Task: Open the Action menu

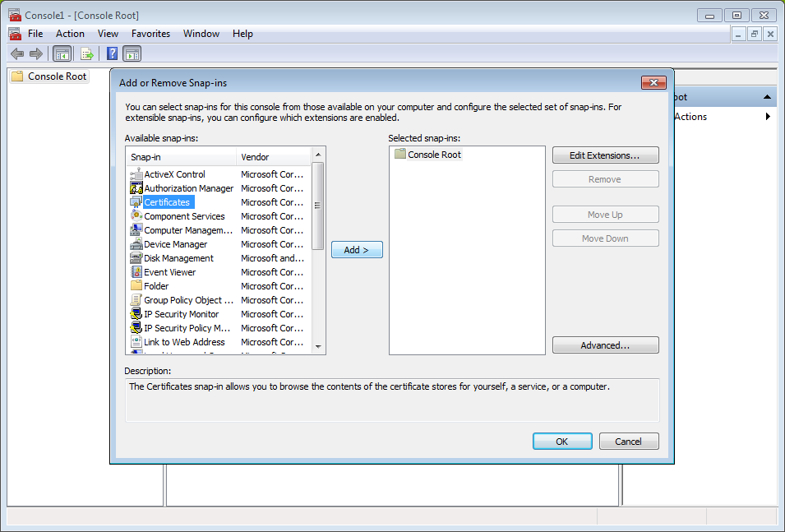Action: [70, 34]
